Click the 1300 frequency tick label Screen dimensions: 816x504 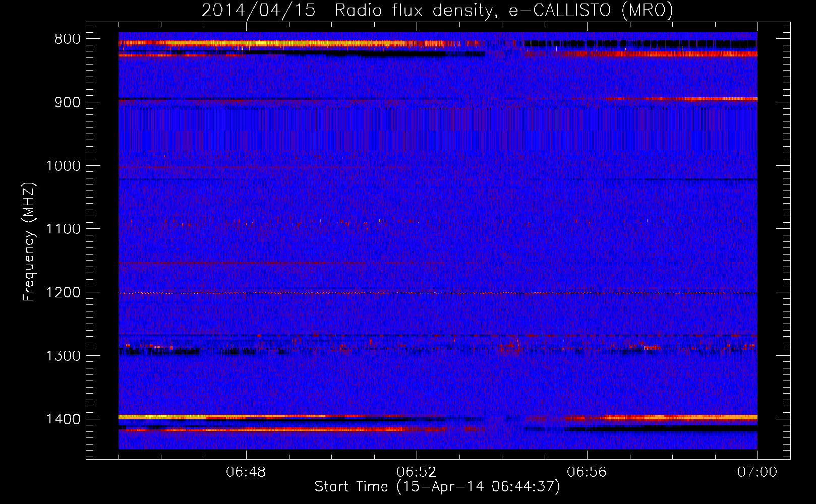pyautogui.click(x=63, y=356)
